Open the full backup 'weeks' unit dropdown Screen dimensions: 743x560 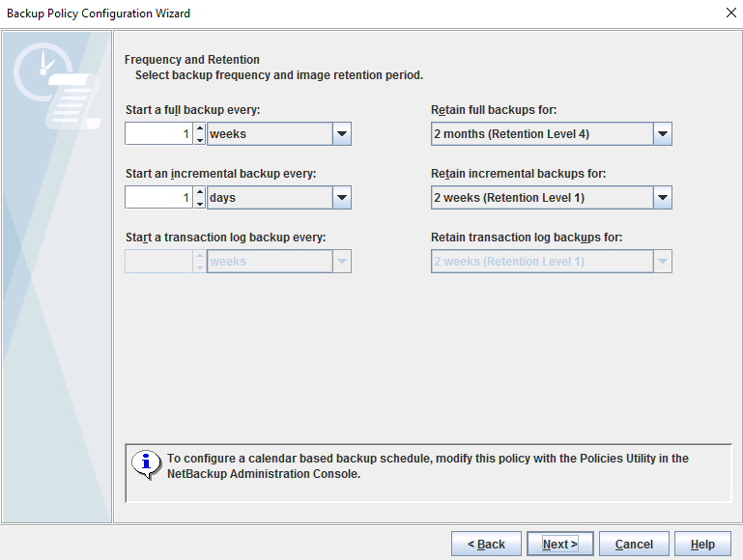tap(341, 134)
